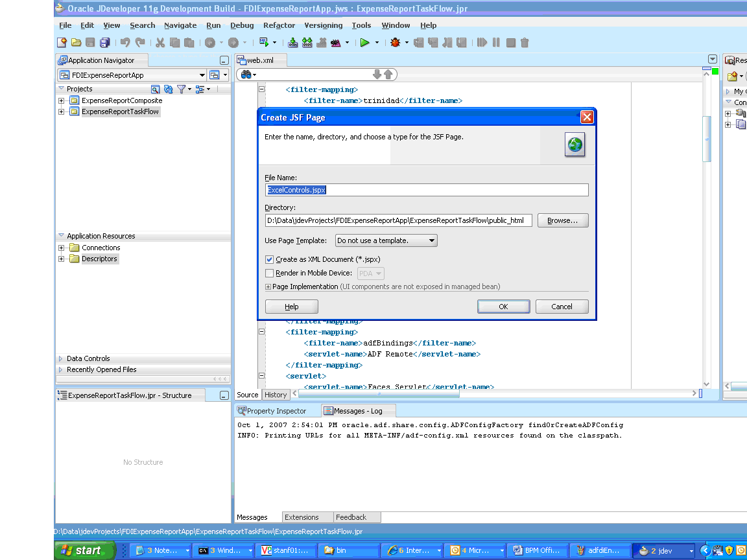
Task: Enable Render in Mobile Device checkbox
Action: [269, 274]
